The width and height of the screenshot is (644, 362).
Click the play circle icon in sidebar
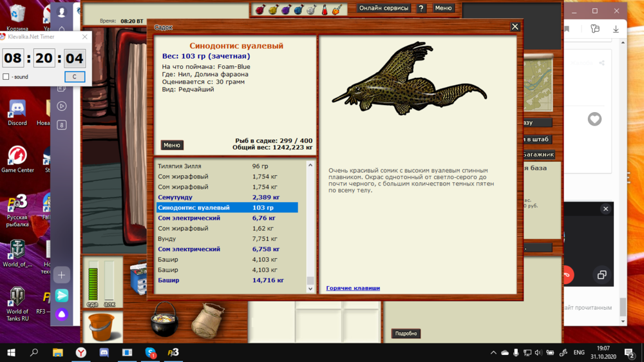(x=62, y=106)
